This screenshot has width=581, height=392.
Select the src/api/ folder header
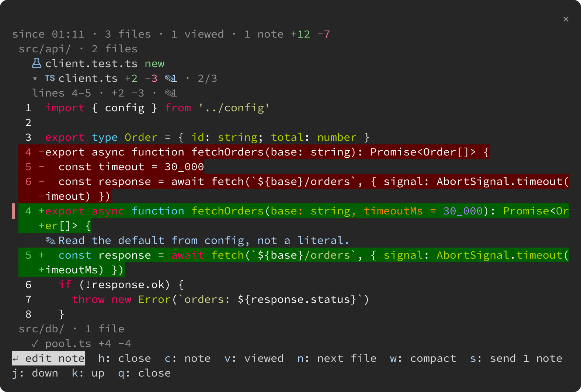click(78, 49)
